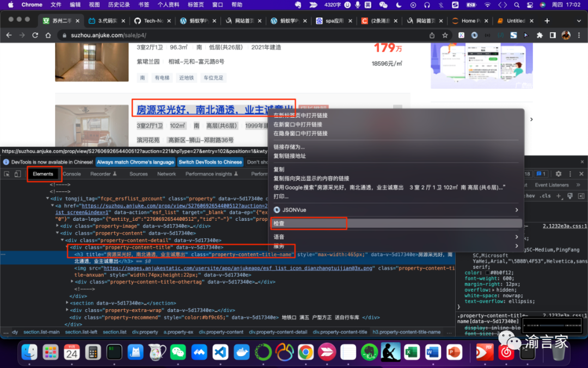Choose 在新窗口中打开链接 in the context menu

click(x=396, y=124)
